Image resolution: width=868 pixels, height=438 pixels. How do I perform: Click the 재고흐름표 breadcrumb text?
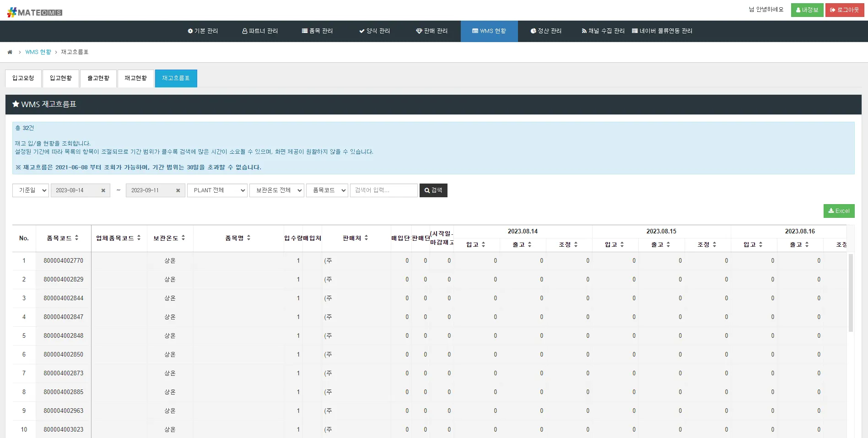pos(75,52)
